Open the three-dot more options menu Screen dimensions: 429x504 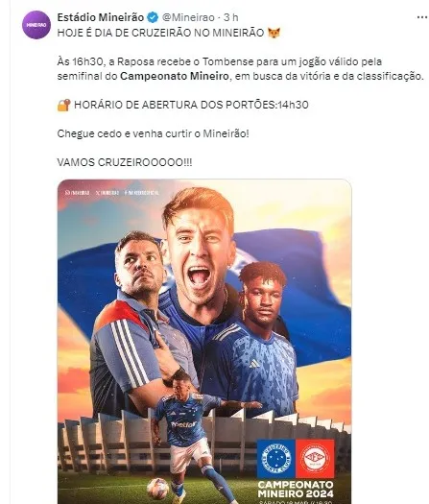click(422, 17)
